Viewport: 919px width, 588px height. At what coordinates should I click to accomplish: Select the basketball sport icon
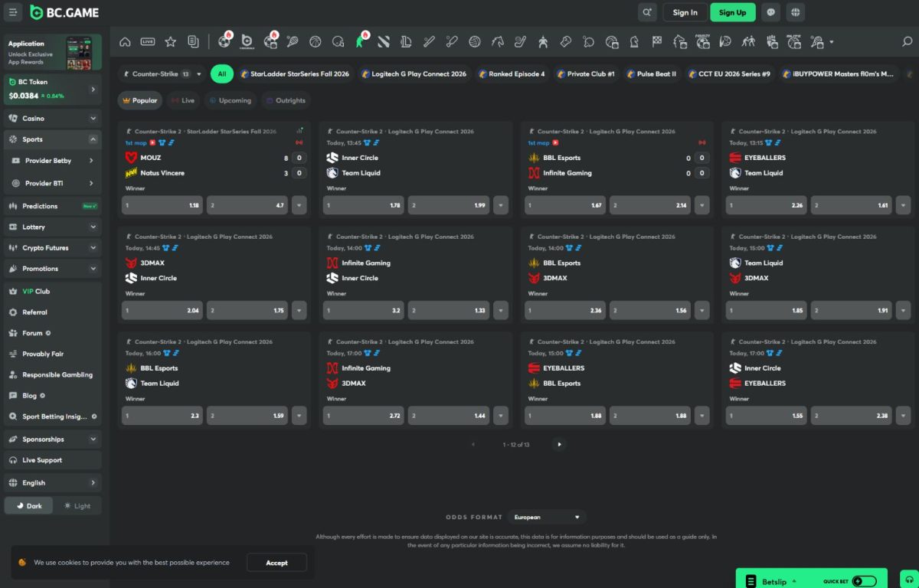315,41
